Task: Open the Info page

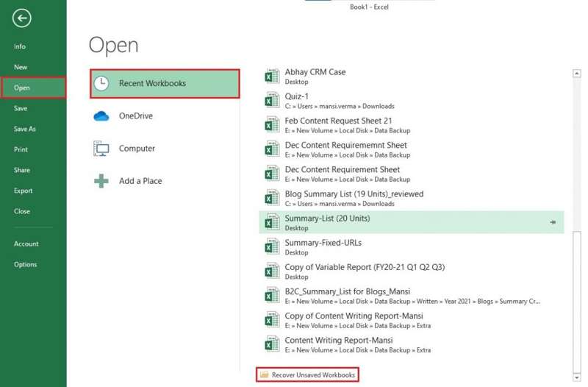Action: tap(33, 46)
